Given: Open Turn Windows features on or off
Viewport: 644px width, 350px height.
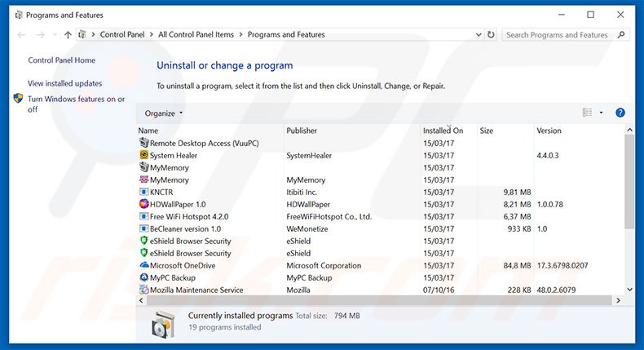Looking at the screenshot, I should [x=76, y=104].
